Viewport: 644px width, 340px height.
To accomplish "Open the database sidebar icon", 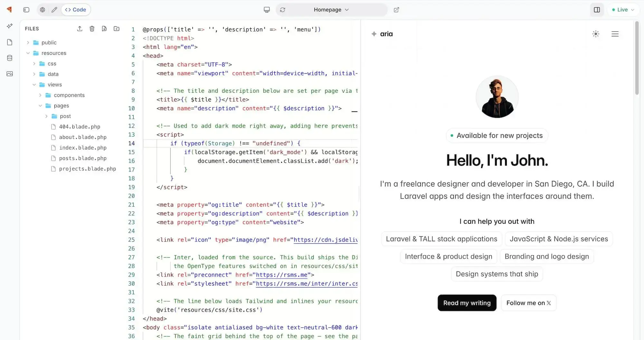I will (x=10, y=58).
